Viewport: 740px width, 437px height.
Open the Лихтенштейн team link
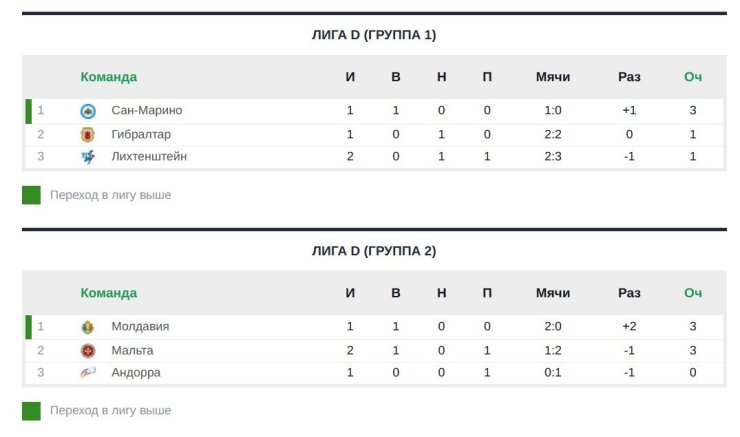tap(149, 157)
